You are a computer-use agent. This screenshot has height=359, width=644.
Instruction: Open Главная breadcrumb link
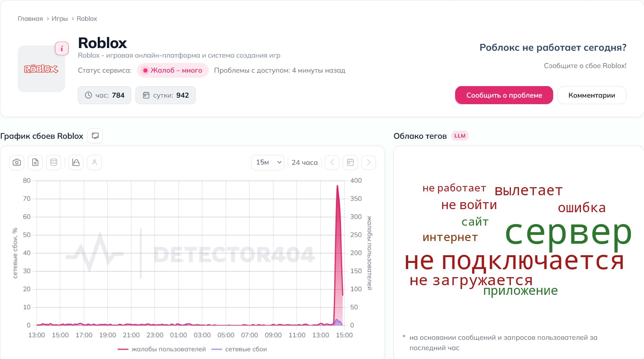click(x=30, y=18)
